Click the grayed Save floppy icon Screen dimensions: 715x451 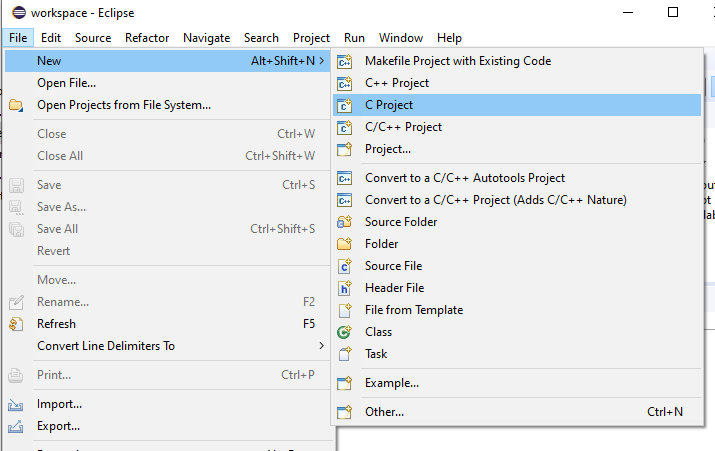[16, 185]
